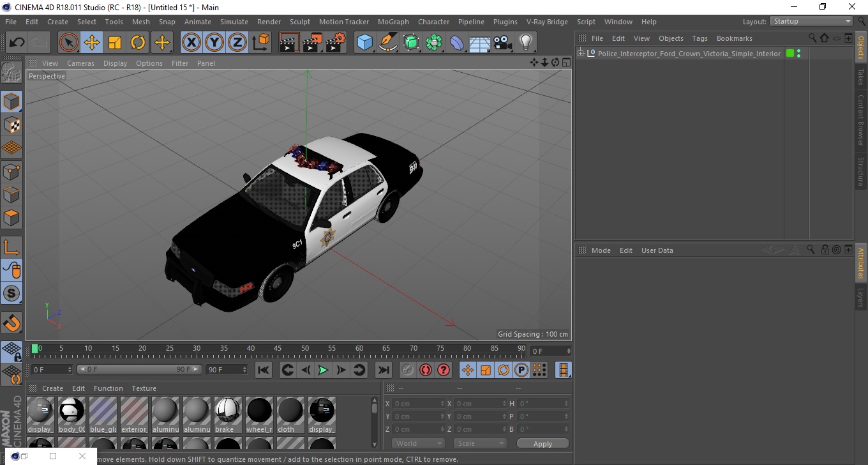Click the X position input field
This screenshot has width=868, height=465.
pyautogui.click(x=417, y=404)
